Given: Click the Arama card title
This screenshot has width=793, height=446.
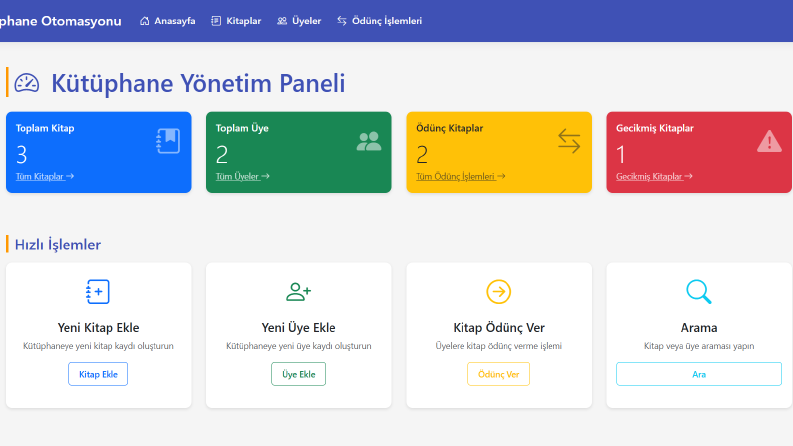Looking at the screenshot, I should (698, 328).
